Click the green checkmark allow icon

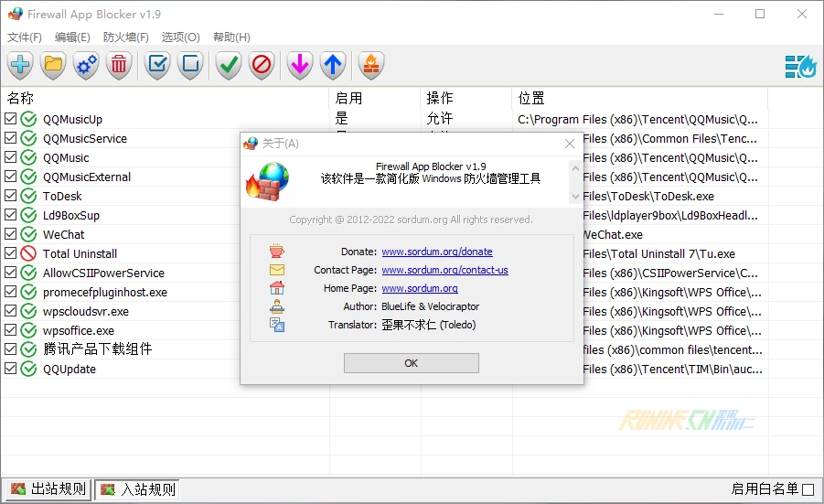click(x=229, y=65)
